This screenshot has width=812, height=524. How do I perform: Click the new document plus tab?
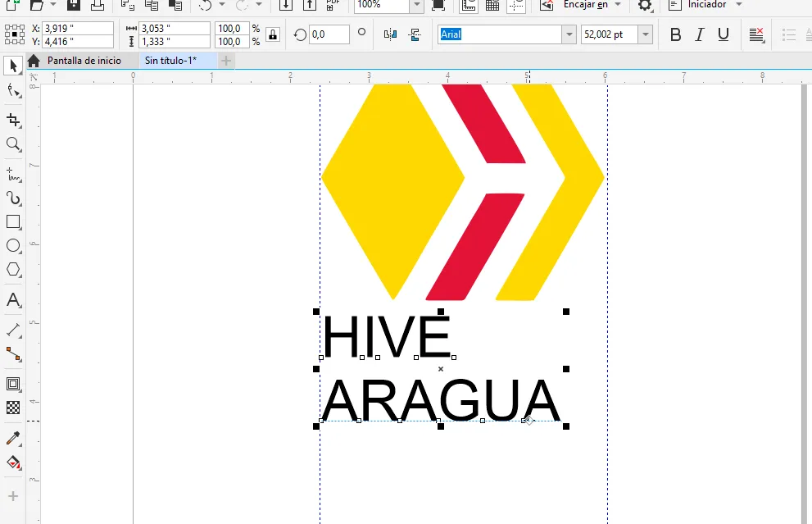(x=226, y=62)
